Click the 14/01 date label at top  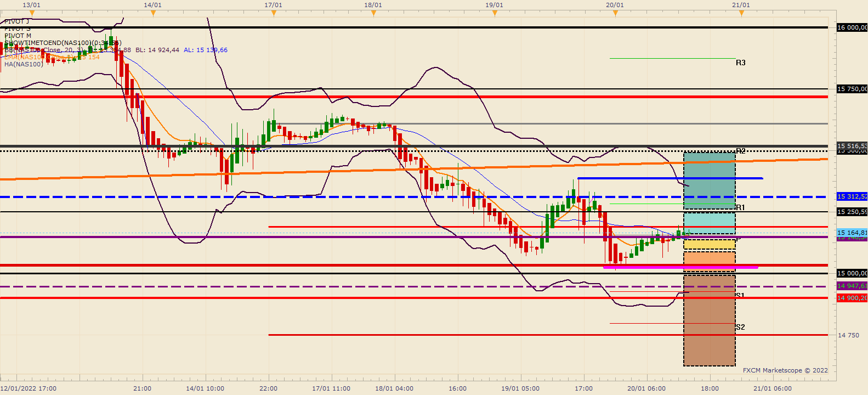coord(152,5)
